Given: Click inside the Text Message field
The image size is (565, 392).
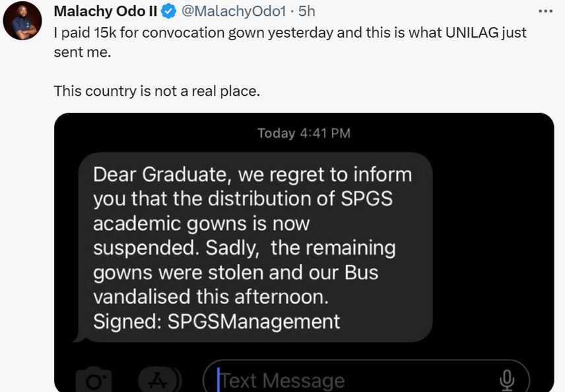Looking at the screenshot, I should 356,380.
